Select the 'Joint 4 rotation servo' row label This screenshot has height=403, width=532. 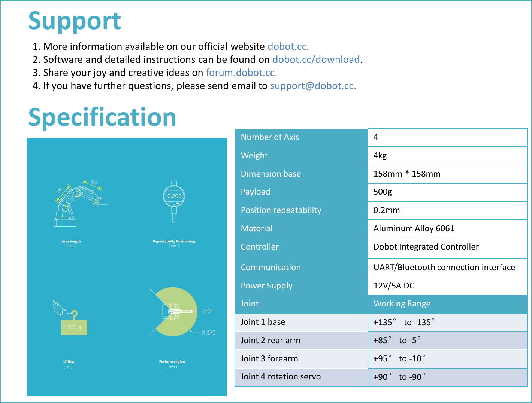(x=302, y=377)
